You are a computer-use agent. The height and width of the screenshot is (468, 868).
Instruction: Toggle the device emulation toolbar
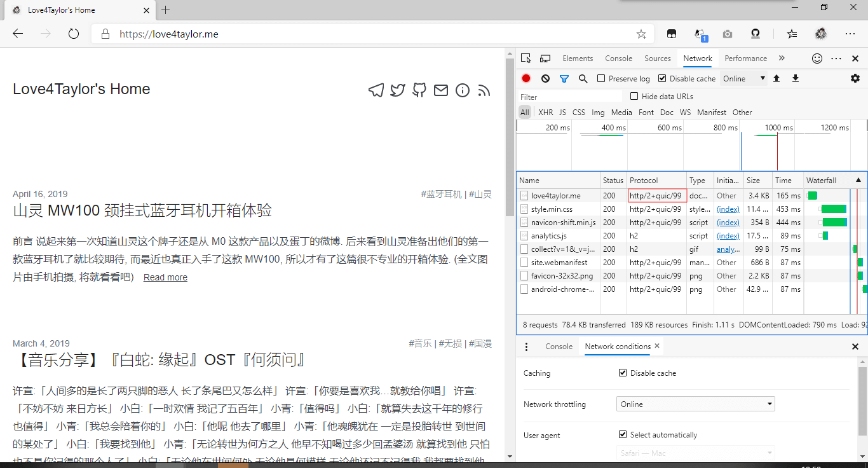point(545,58)
